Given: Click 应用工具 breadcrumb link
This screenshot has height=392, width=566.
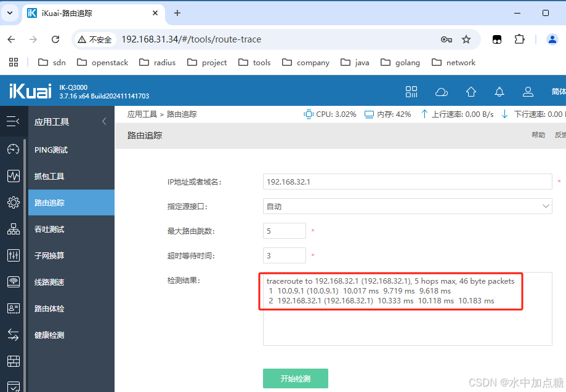Looking at the screenshot, I should point(142,114).
